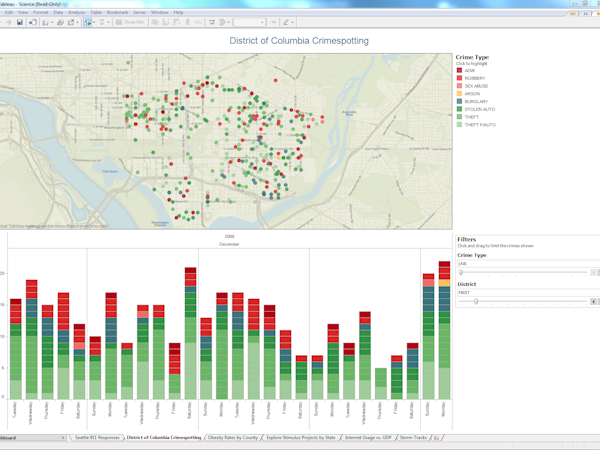Click the Show Me! button
600x450 pixels.
point(131,21)
